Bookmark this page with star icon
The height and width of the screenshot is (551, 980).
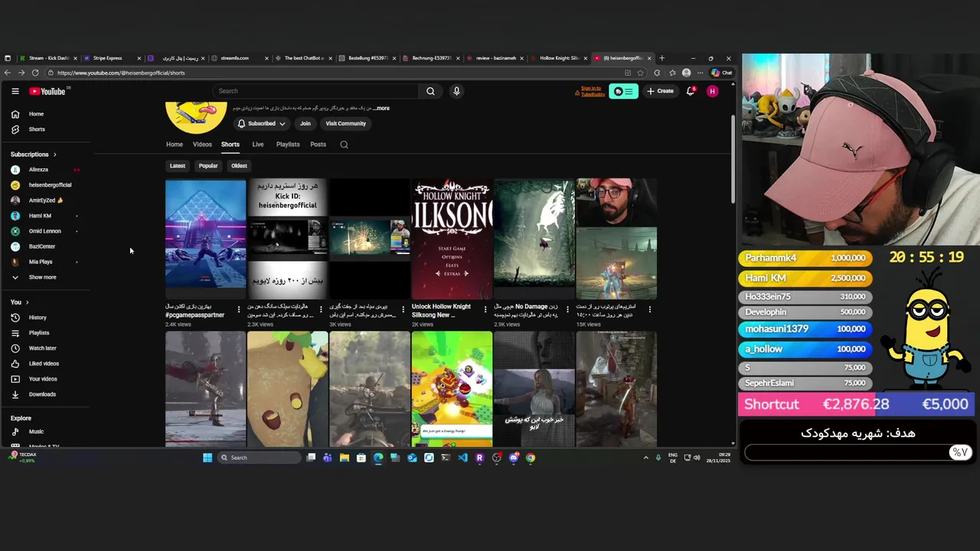point(640,73)
